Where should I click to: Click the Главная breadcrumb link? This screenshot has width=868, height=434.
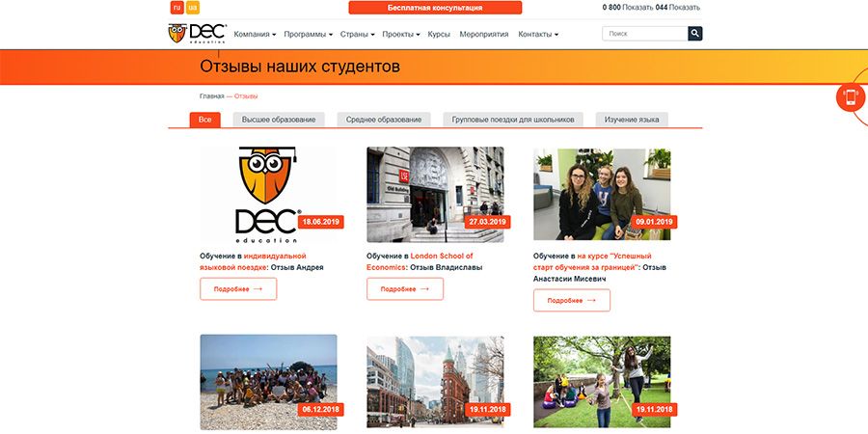pos(211,95)
